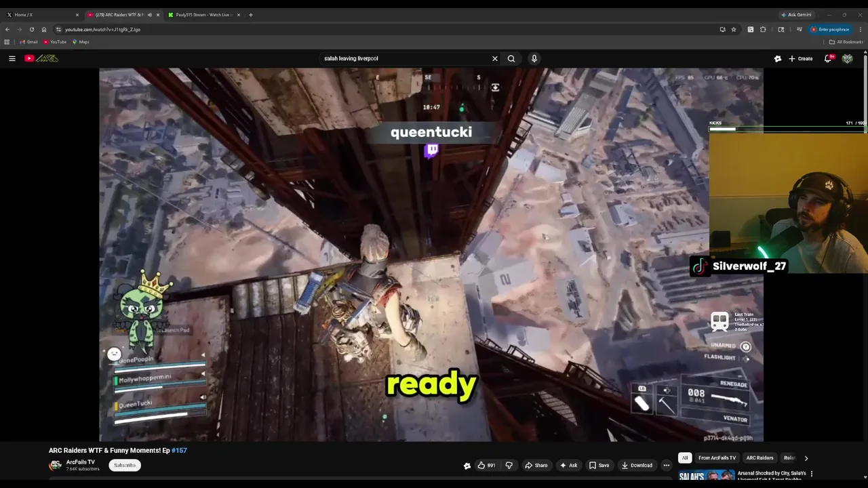The width and height of the screenshot is (868, 488).
Task: Open more actions three-dot menu under video
Action: [x=667, y=465]
